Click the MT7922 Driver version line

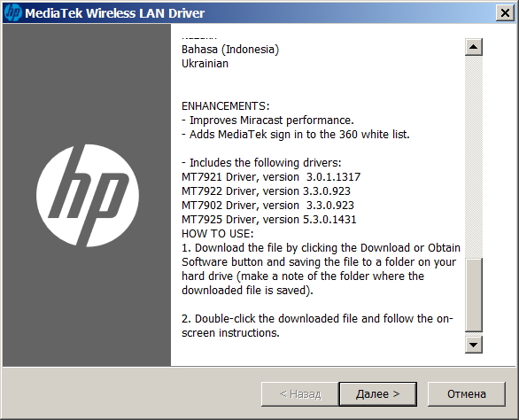[266, 191]
